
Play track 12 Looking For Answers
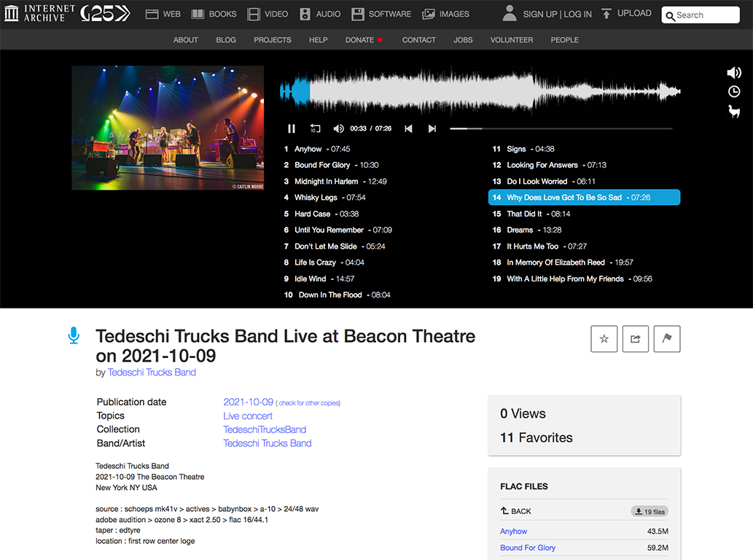coord(550,166)
